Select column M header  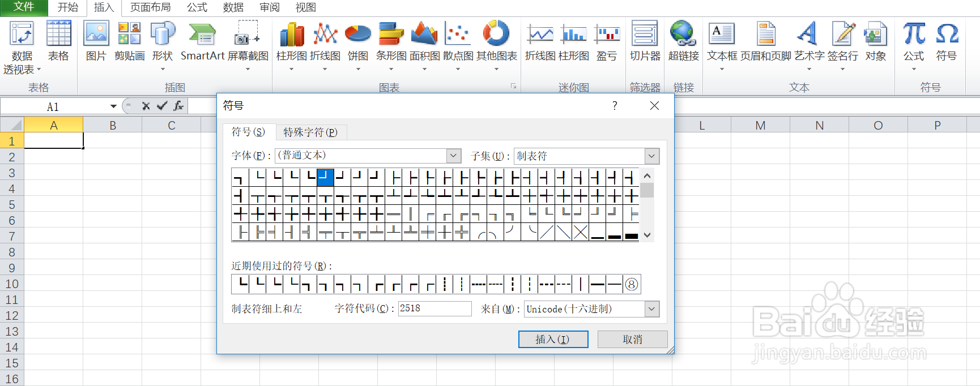[760, 125]
